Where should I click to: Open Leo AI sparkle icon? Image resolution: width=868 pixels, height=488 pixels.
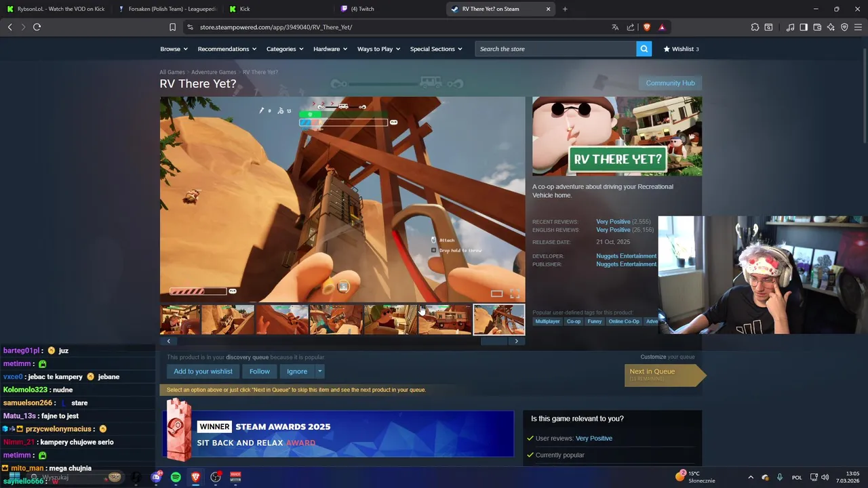click(831, 27)
